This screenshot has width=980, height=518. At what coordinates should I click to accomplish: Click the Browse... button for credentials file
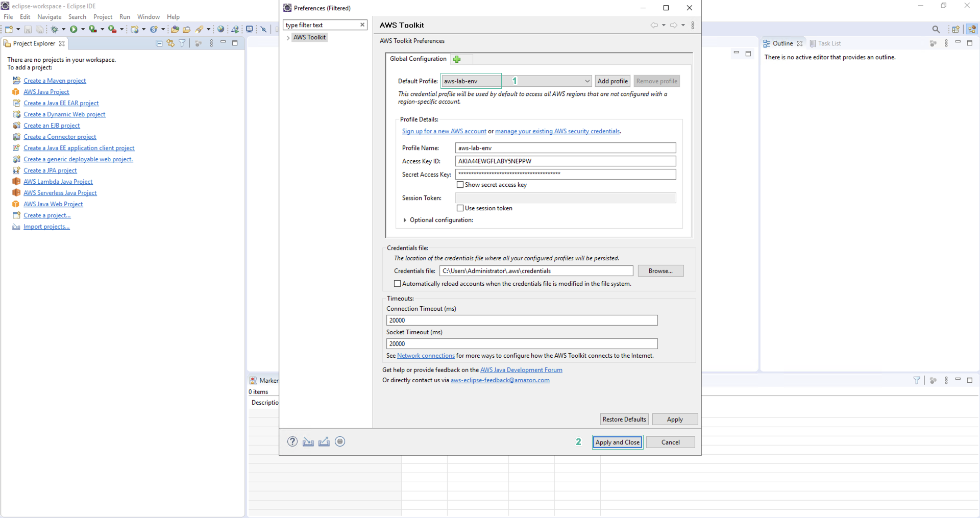pyautogui.click(x=660, y=271)
